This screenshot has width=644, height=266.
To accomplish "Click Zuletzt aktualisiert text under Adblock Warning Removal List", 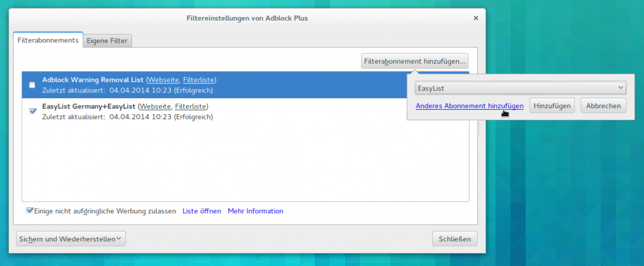I will coord(73,91).
